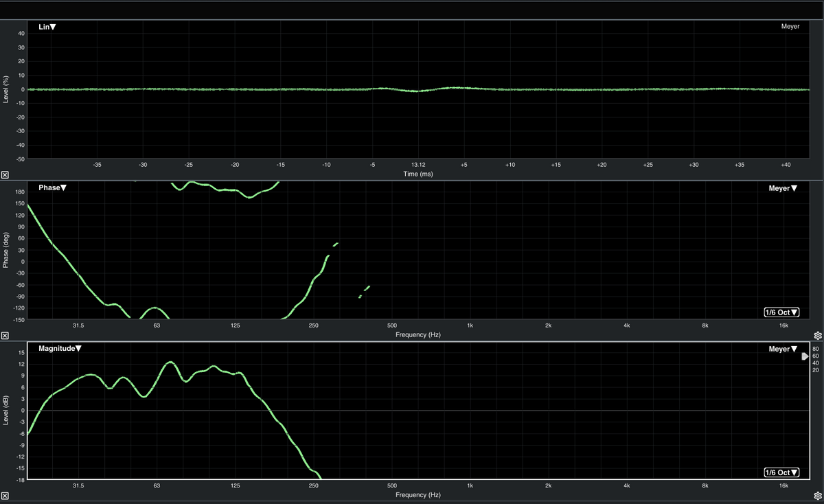Image resolution: width=824 pixels, height=504 pixels.
Task: Close the impulse response panel with its X icon
Action: click(x=5, y=175)
